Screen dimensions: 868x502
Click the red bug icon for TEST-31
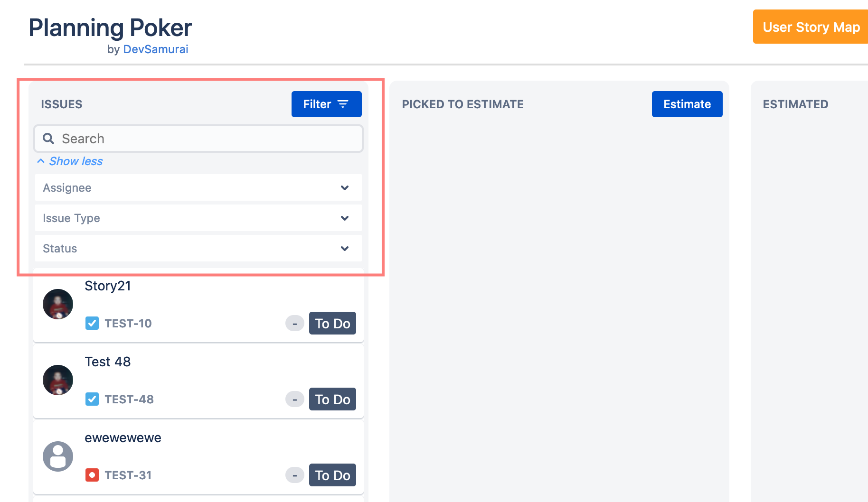coord(92,475)
